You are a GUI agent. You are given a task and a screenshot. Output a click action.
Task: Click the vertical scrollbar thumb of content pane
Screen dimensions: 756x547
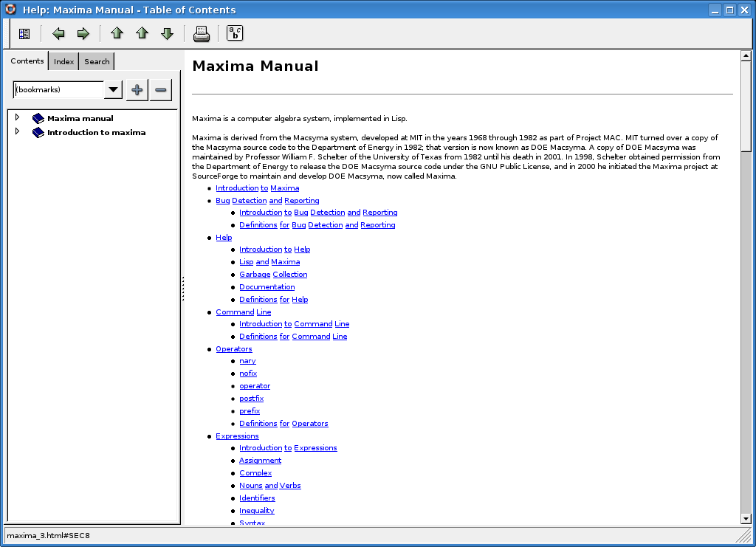click(x=746, y=106)
